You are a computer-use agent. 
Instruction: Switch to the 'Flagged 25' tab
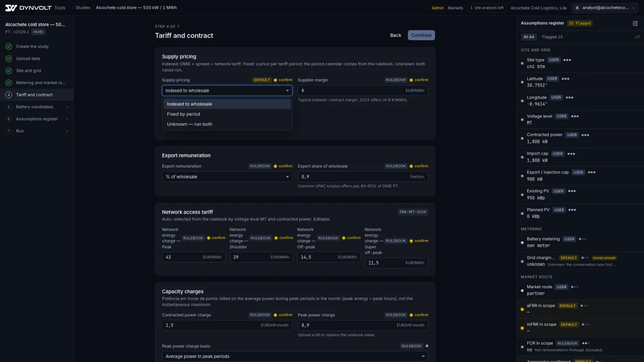552,37
